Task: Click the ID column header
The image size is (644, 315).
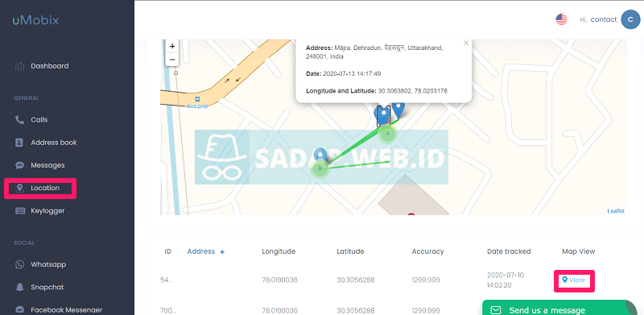Action: pyautogui.click(x=167, y=251)
